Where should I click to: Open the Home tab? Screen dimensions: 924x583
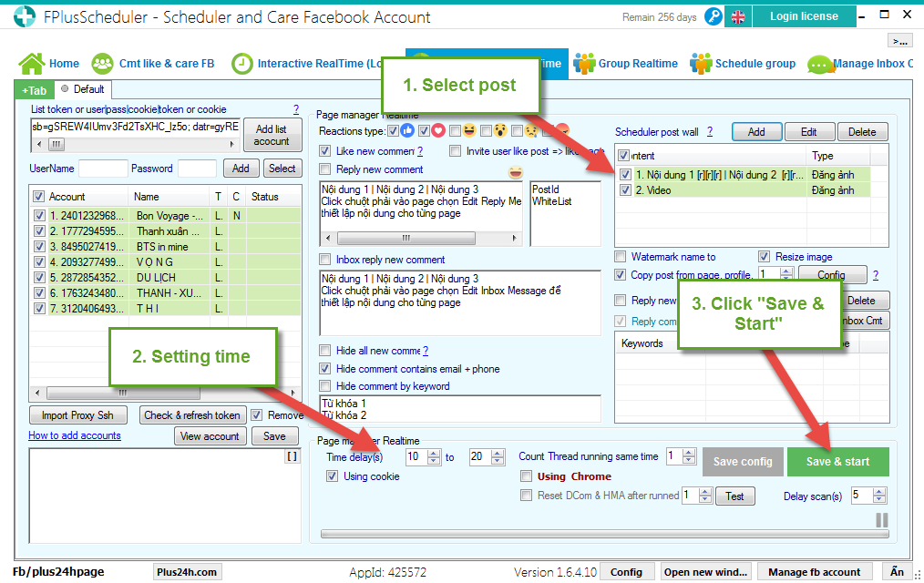(x=49, y=64)
